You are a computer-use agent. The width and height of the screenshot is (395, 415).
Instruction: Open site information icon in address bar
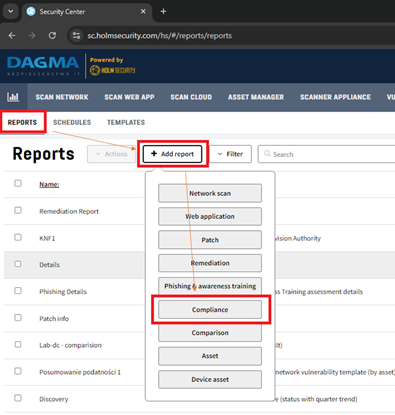point(76,36)
